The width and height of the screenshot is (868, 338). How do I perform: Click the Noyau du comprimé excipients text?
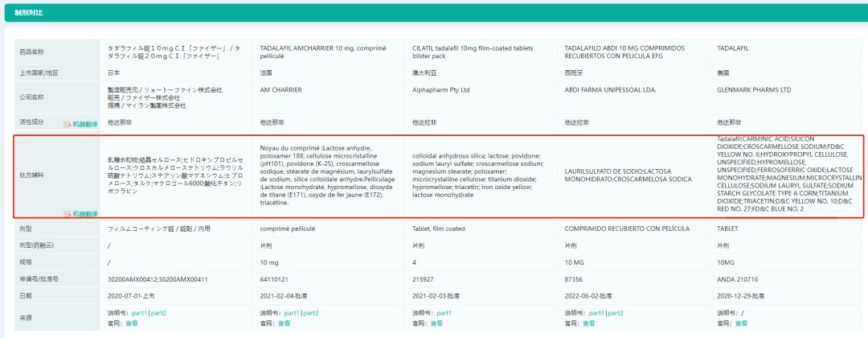click(x=326, y=175)
